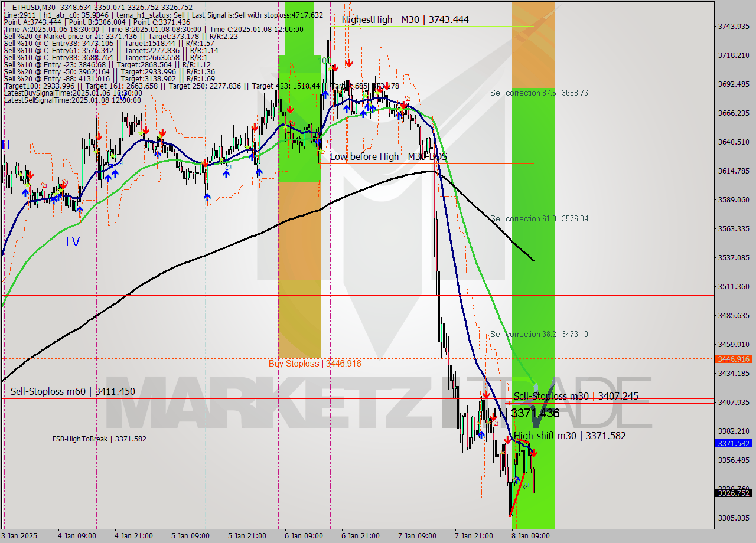Click the 3459.910 price axis value

point(733,344)
